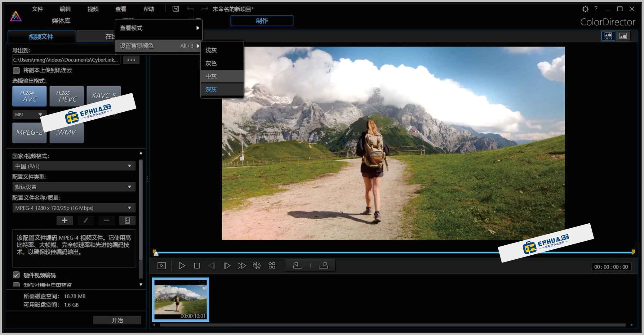This screenshot has width=644, height=335.
Task: Click the fast forward button
Action: tap(242, 266)
